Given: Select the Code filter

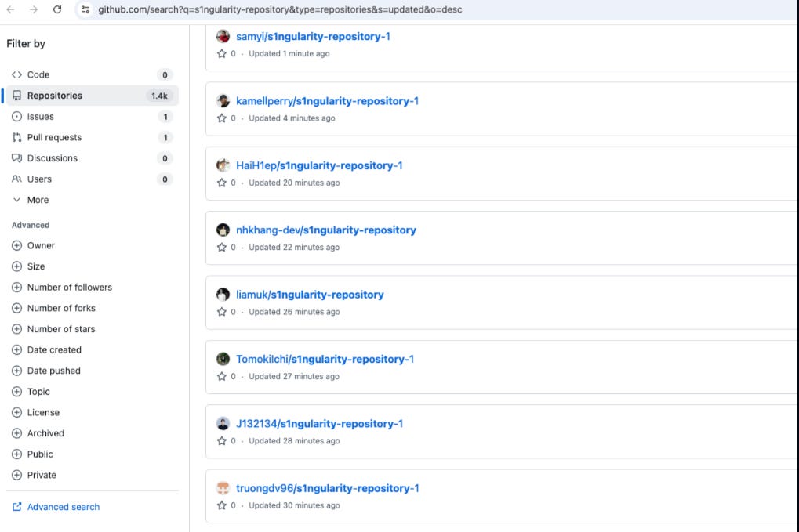Looking at the screenshot, I should pos(93,75).
